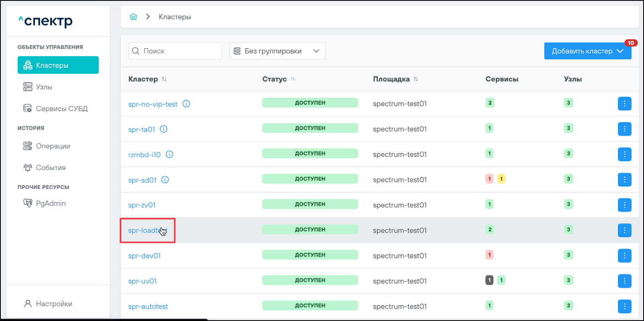
Task: Open three-dot menu for spr-autotest row
Action: [624, 307]
